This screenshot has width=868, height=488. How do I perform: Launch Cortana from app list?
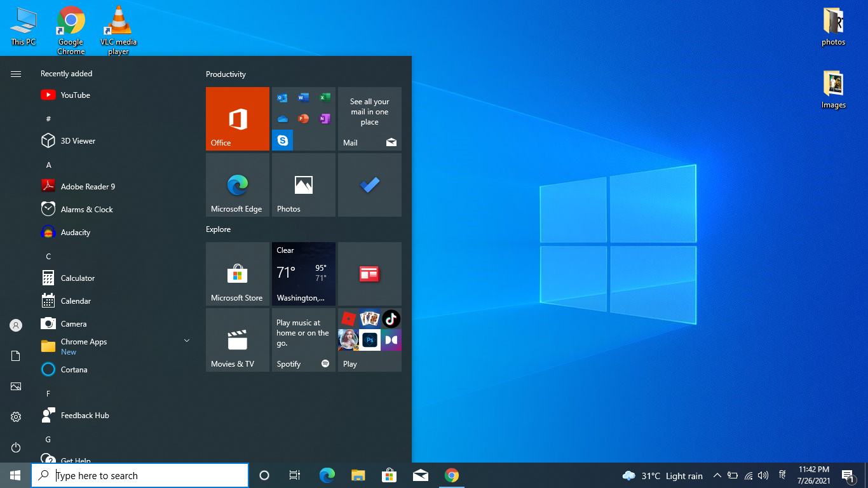click(x=114, y=370)
